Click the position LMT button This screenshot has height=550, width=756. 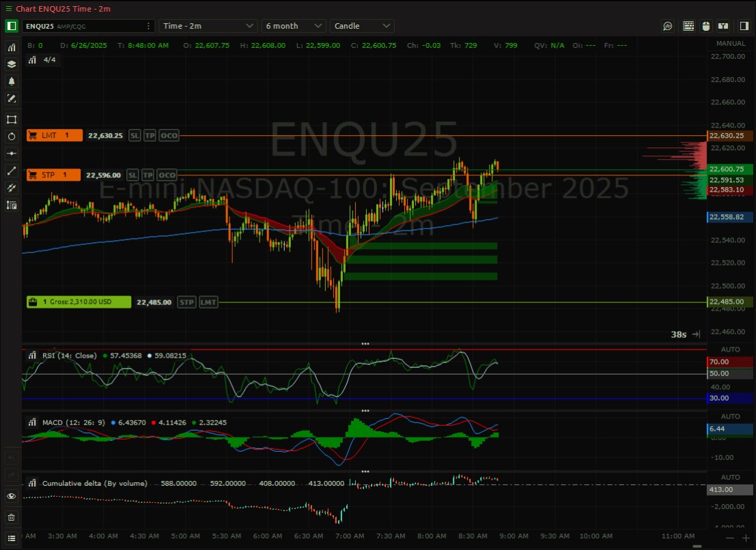(208, 302)
